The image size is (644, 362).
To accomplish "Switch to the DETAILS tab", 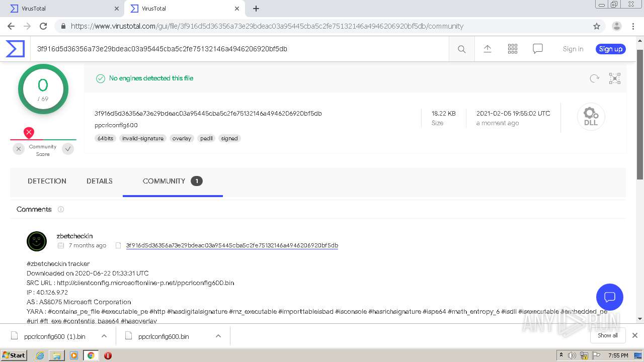I will [100, 181].
